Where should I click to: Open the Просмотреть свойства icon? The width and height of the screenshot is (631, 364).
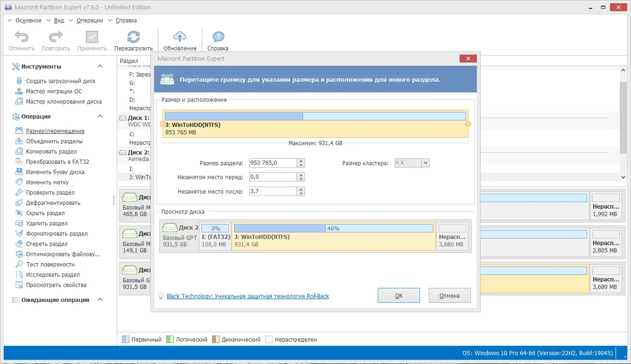19,285
